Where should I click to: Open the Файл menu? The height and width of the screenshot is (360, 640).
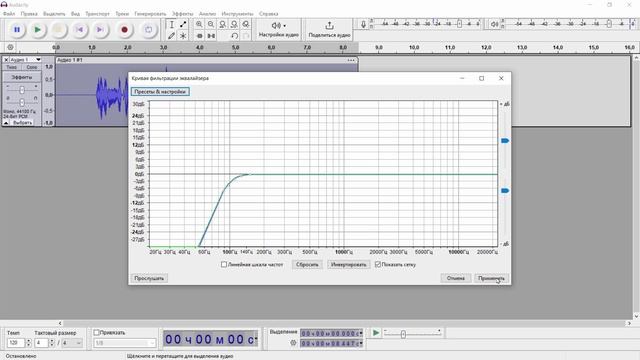[x=9, y=13]
